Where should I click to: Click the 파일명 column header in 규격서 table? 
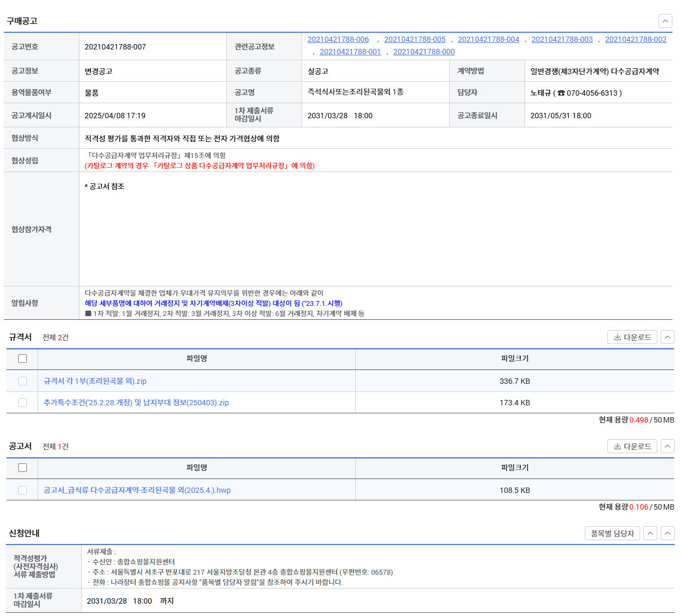pos(197,359)
